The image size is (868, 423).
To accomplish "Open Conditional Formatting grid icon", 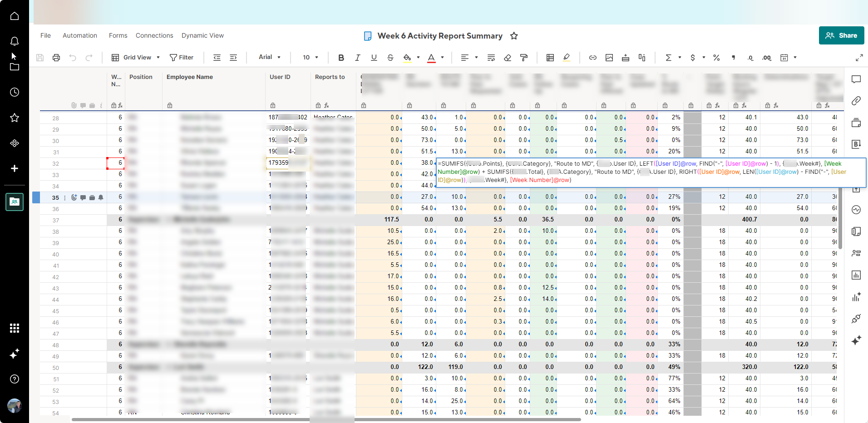I will tap(550, 58).
